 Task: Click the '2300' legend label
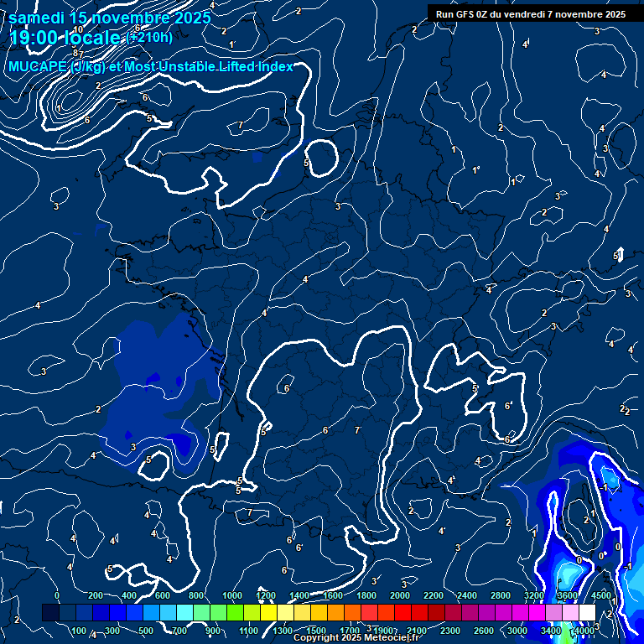tap(450, 631)
